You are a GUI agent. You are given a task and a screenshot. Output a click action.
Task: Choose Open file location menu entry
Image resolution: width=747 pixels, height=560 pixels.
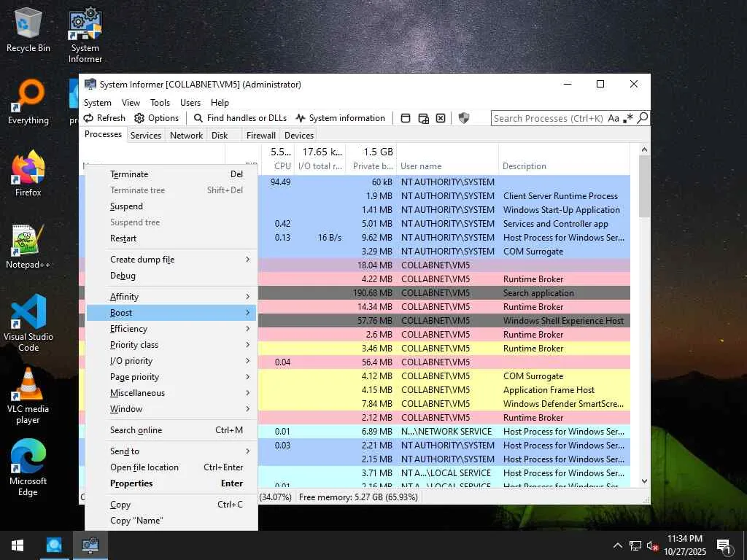(x=171, y=467)
